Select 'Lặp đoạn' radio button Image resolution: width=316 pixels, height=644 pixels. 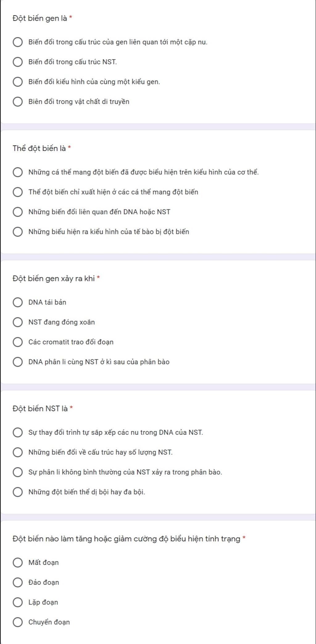tap(18, 602)
